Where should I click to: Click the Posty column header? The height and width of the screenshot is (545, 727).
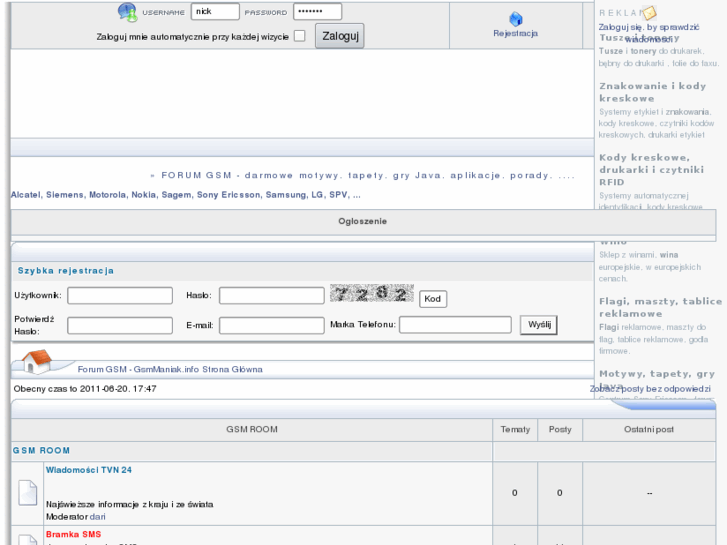click(560, 430)
